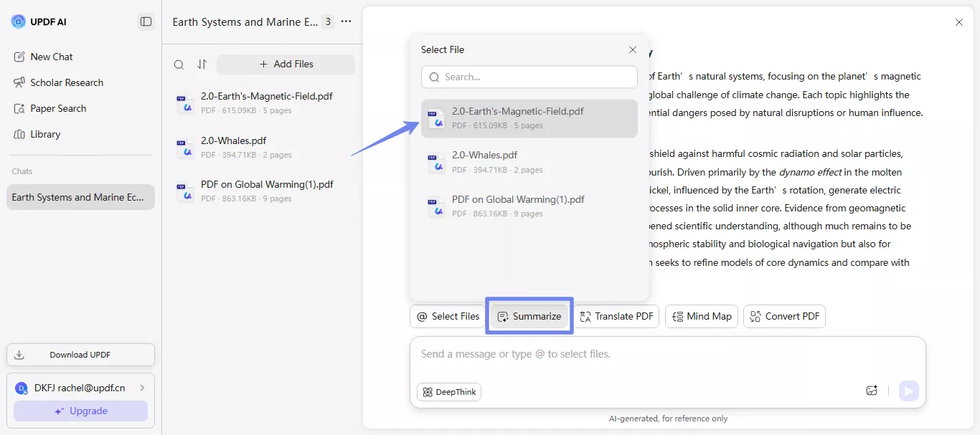Click the image attachment icon in the message box
The width and height of the screenshot is (980, 435).
click(x=872, y=390)
